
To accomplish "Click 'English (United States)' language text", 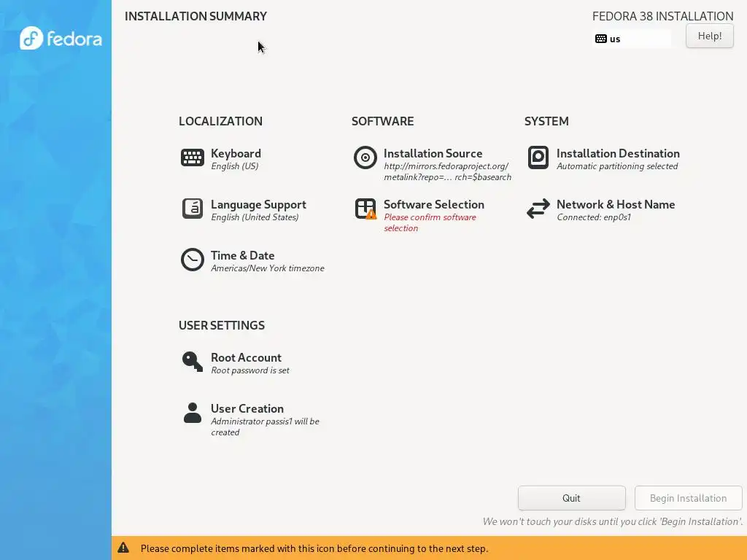I will pos(255,217).
